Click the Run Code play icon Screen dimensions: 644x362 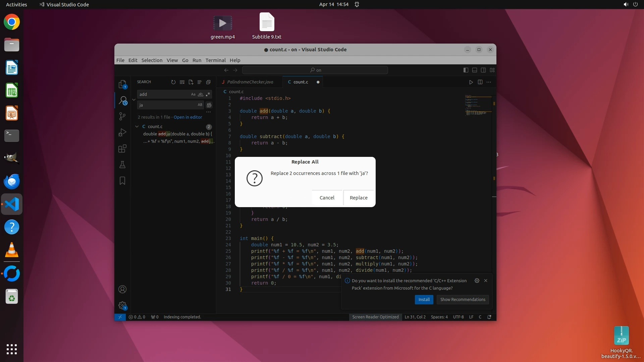pyautogui.click(x=471, y=82)
